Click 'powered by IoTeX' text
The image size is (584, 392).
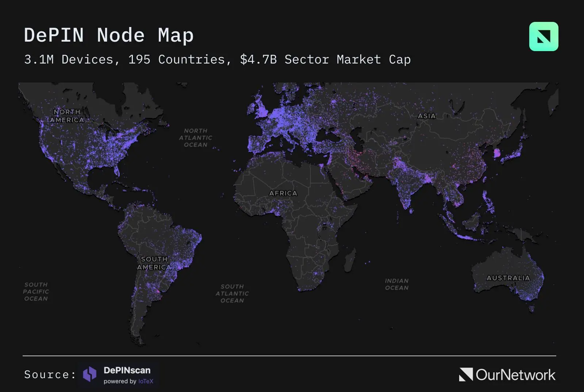tap(128, 381)
